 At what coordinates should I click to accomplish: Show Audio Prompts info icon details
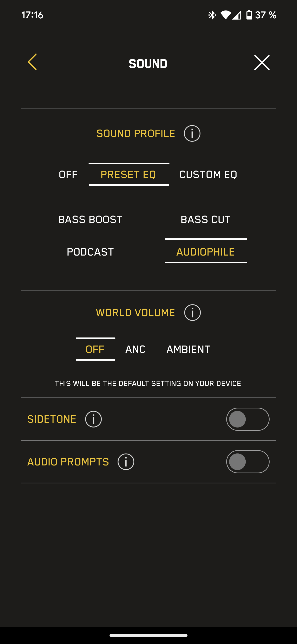click(x=126, y=462)
